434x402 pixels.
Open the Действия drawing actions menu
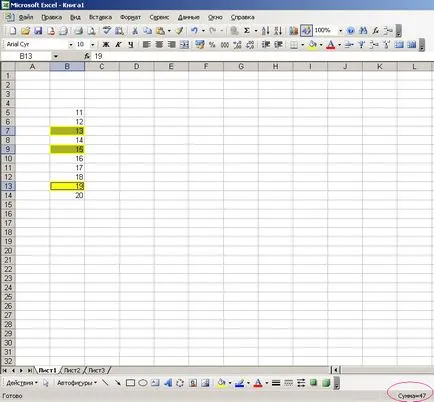point(22,383)
